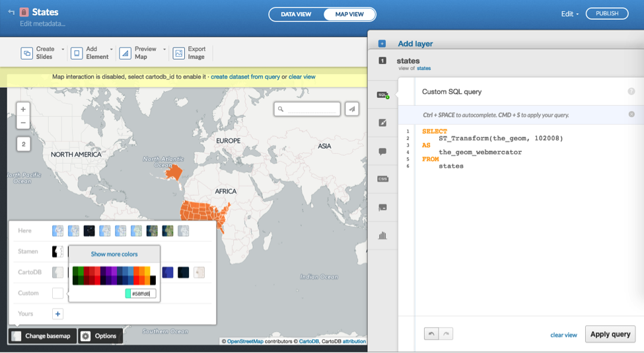Click the white Custom color box
The height and width of the screenshot is (353, 644).
57,293
